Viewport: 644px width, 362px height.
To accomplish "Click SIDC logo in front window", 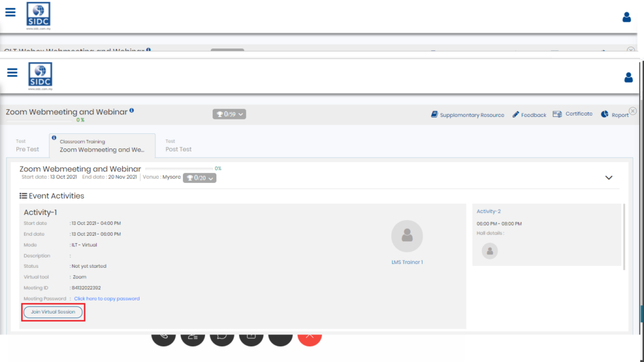I will point(40,76).
